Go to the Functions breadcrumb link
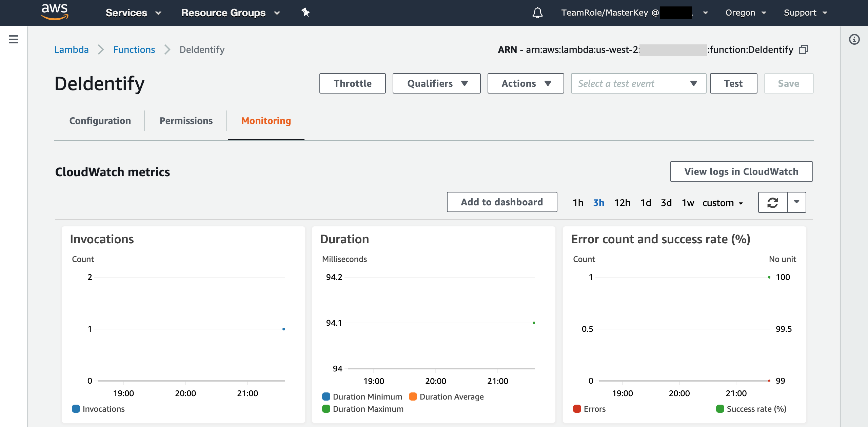The width and height of the screenshot is (868, 427). pos(134,49)
